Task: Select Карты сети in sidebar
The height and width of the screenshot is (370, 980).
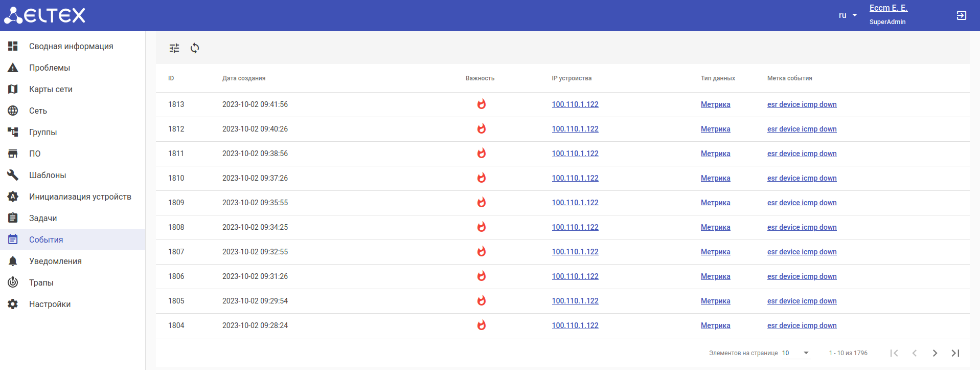Action: click(51, 89)
